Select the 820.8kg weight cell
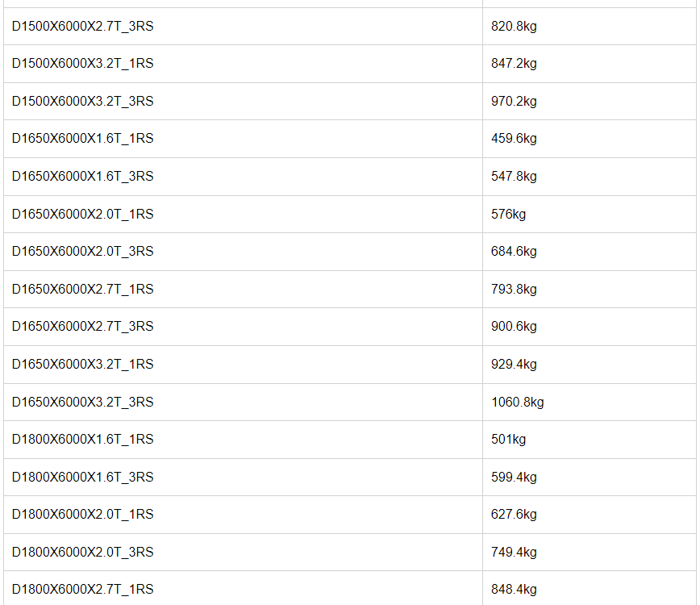This screenshot has width=700, height=605. tap(514, 27)
